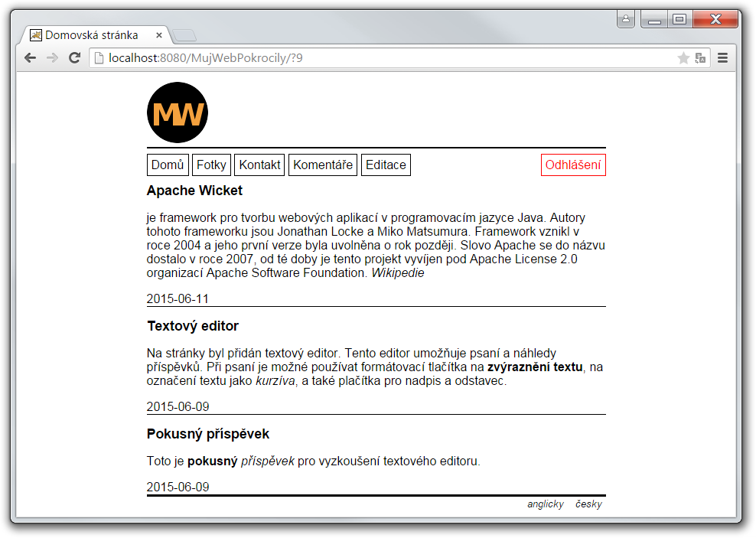Open the Komentáře section
756x538 pixels.
[x=322, y=165]
